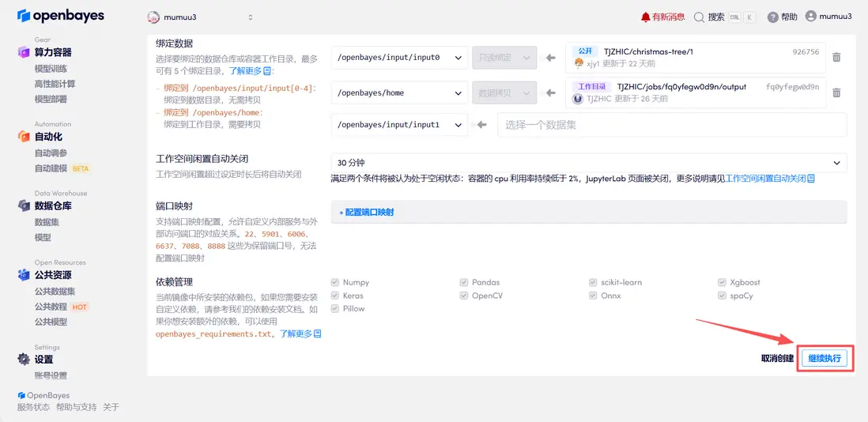Click the 选择一个数据集 input field

click(672, 125)
